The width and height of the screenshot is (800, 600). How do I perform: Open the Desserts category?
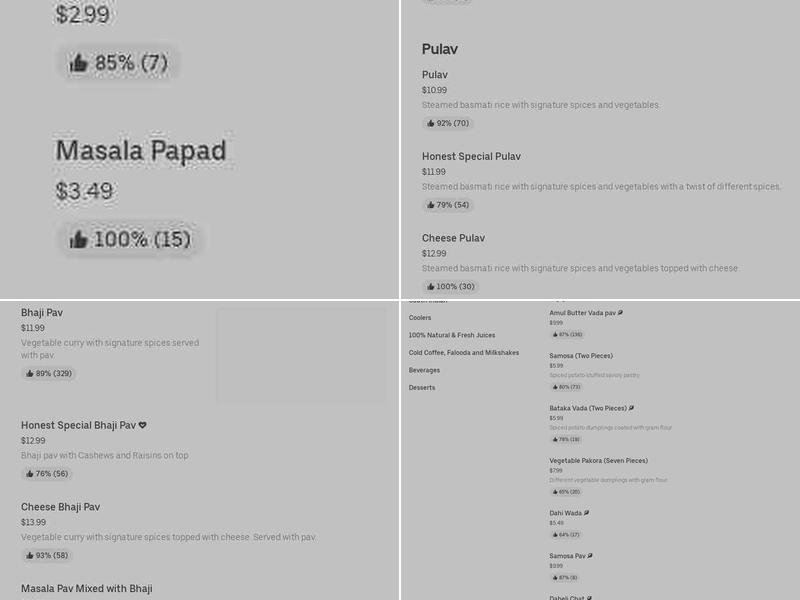pos(422,388)
